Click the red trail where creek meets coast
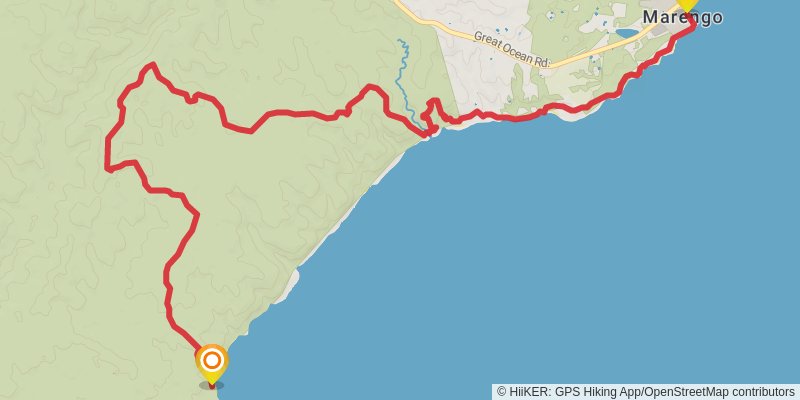The image size is (800, 400). 430,133
